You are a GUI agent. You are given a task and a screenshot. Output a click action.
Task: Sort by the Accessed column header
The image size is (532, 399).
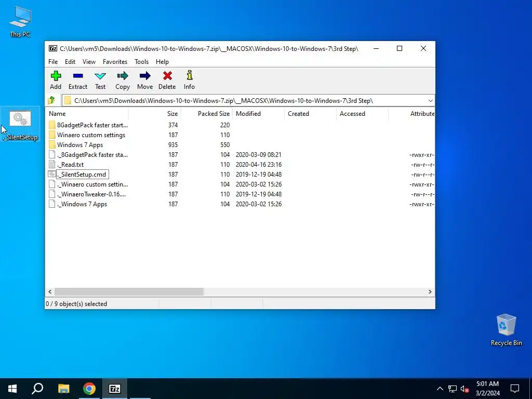tap(362, 114)
